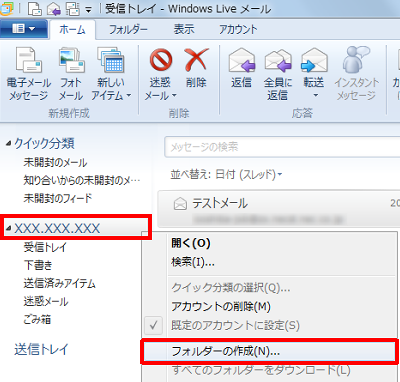Open the Inbox (受信トレイ) folder
The image size is (400, 382).
pos(45,247)
